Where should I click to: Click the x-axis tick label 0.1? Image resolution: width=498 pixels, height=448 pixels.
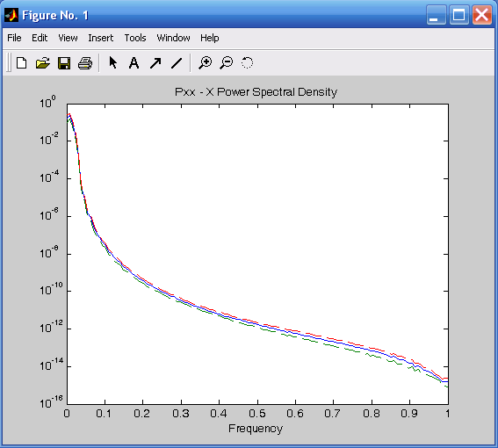click(x=105, y=414)
